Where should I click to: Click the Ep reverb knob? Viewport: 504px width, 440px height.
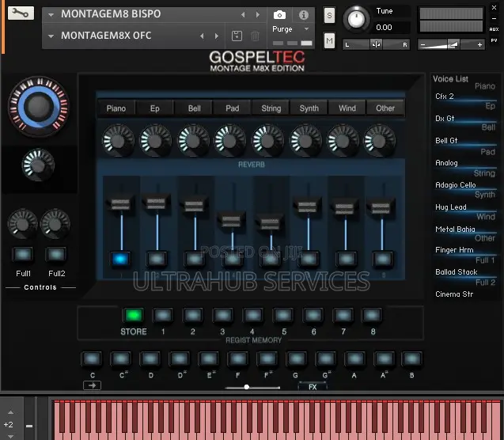coord(155,141)
